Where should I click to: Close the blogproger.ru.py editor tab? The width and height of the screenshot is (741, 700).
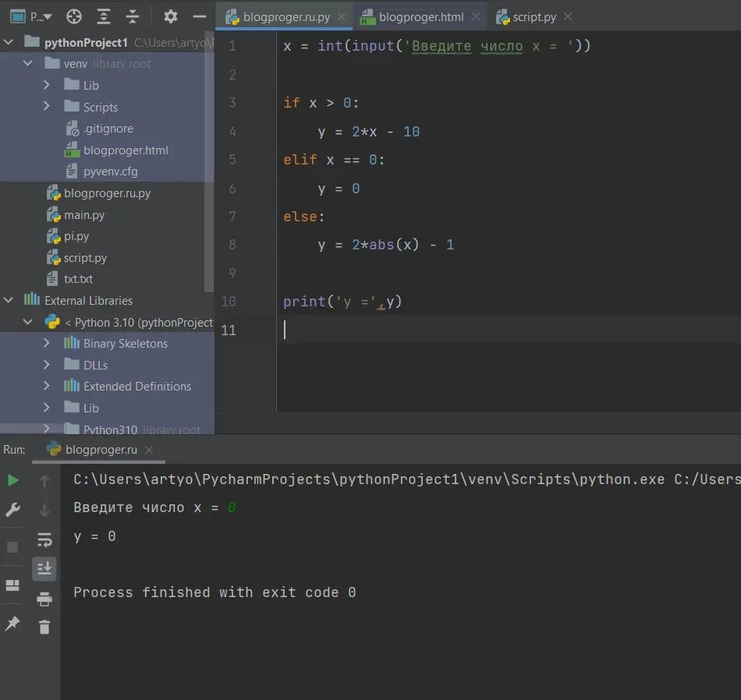342,17
